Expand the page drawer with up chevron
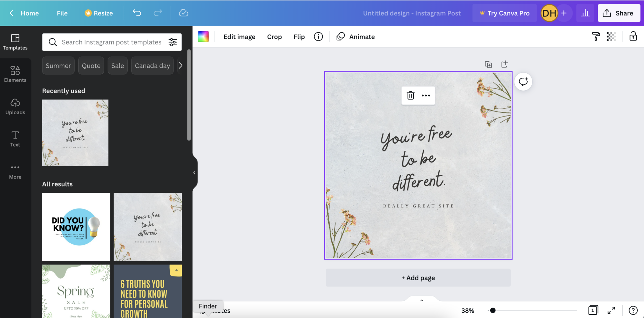The height and width of the screenshot is (318, 644). point(422,300)
